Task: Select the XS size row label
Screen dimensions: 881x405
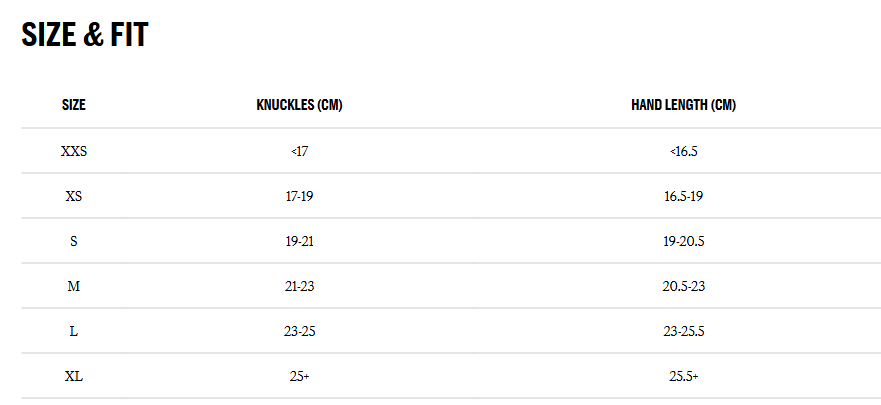Action: coord(73,196)
